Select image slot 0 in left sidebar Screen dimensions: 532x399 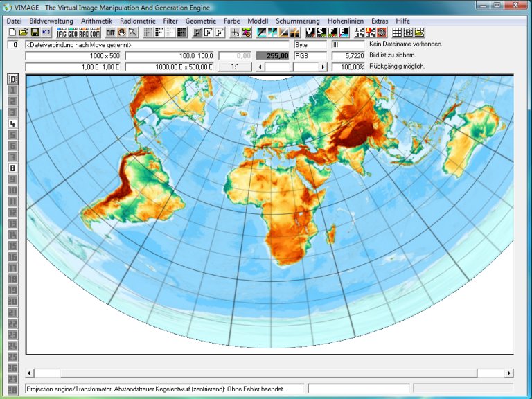click(x=12, y=78)
